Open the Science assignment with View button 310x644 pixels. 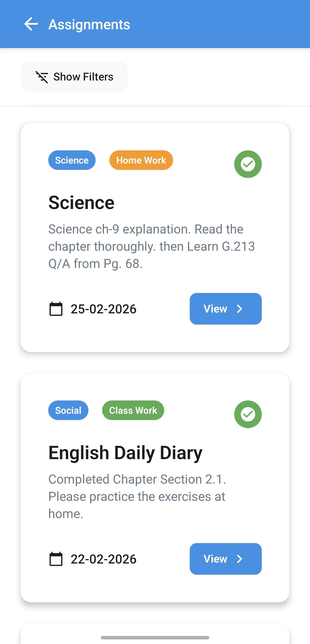click(225, 309)
